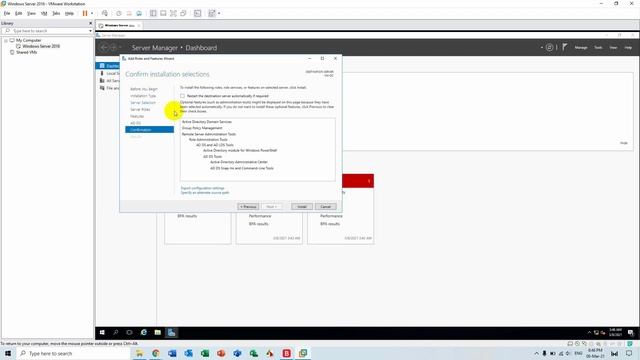Switch VMware to Unity mode
Viewport: 640px width, 360px height.
183,13
